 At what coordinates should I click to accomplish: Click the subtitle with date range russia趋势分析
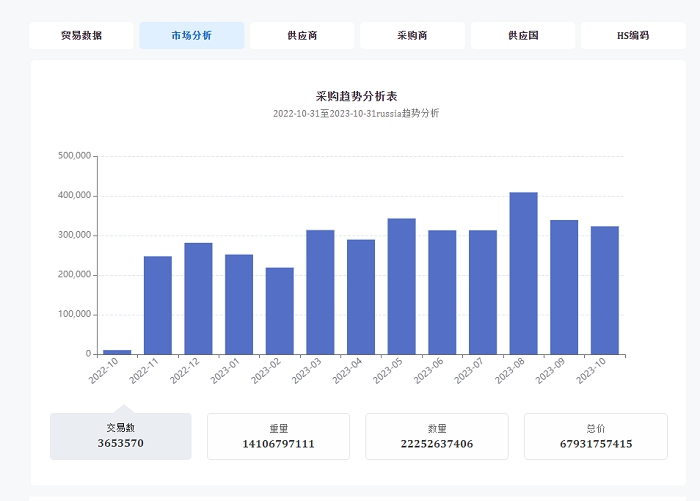[x=356, y=113]
